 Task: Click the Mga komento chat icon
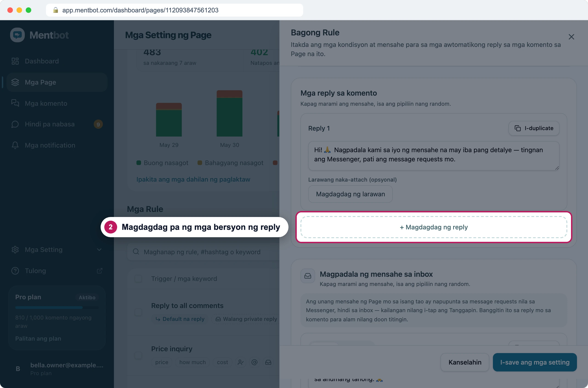tap(15, 103)
